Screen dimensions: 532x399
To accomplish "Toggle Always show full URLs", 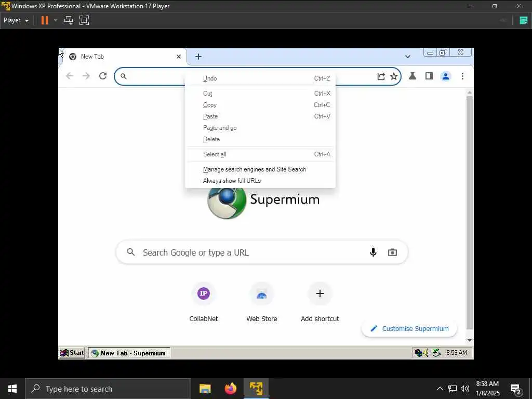I will [260, 181].
